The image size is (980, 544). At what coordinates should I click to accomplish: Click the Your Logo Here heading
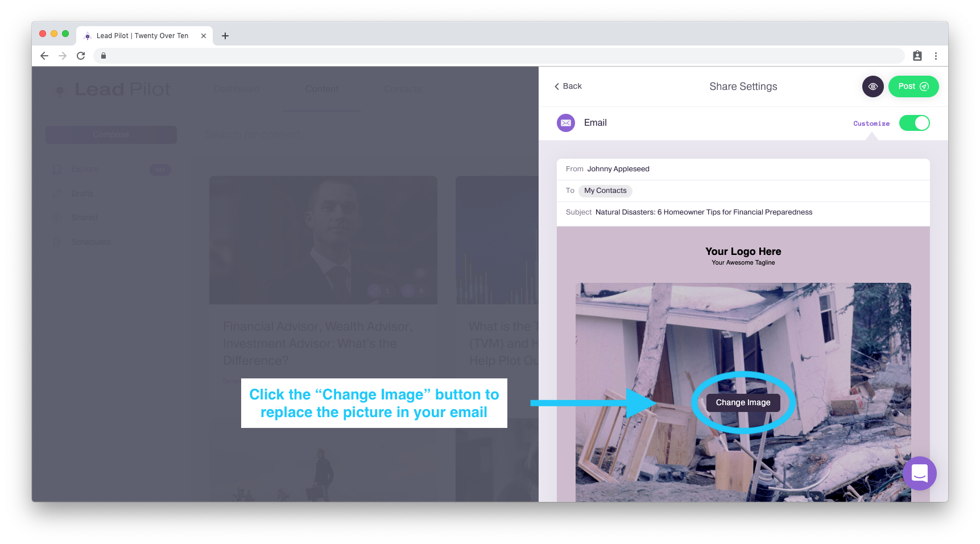coord(743,252)
